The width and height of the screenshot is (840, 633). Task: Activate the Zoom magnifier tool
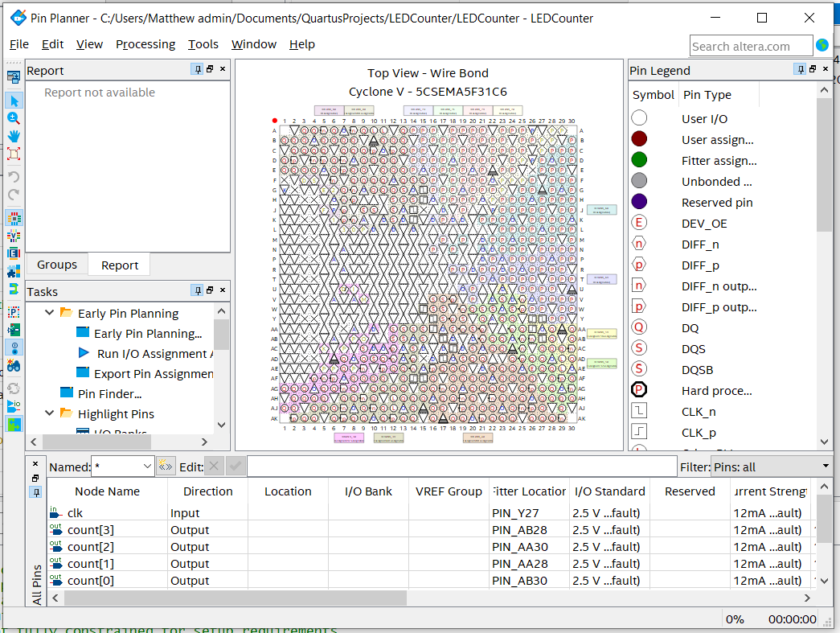pos(14,118)
